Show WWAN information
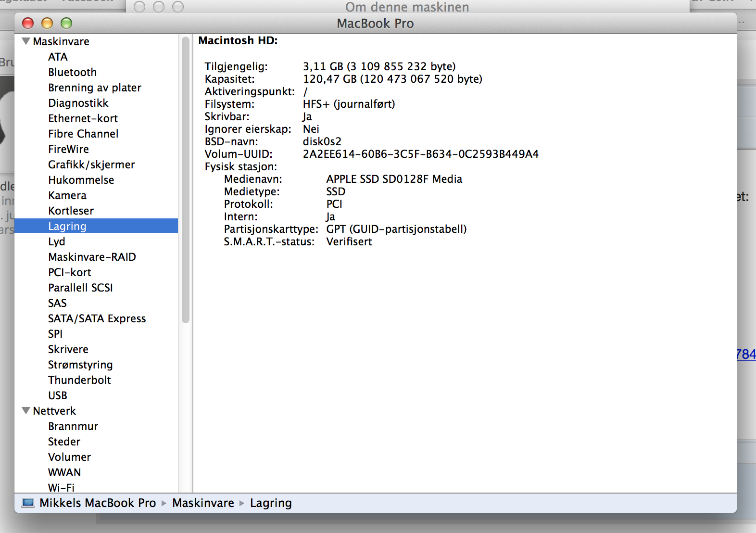 [64, 472]
